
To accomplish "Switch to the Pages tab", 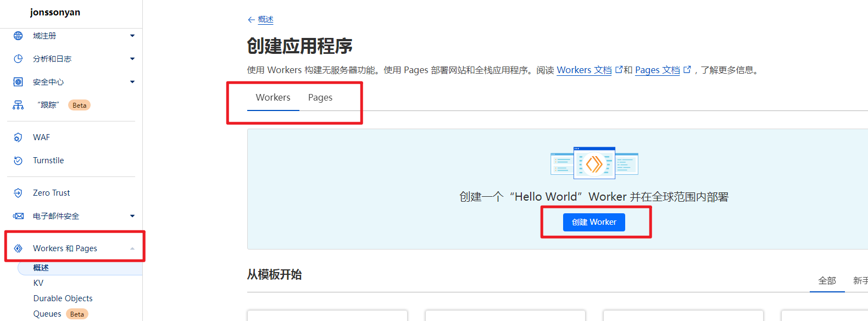I will pyautogui.click(x=320, y=98).
